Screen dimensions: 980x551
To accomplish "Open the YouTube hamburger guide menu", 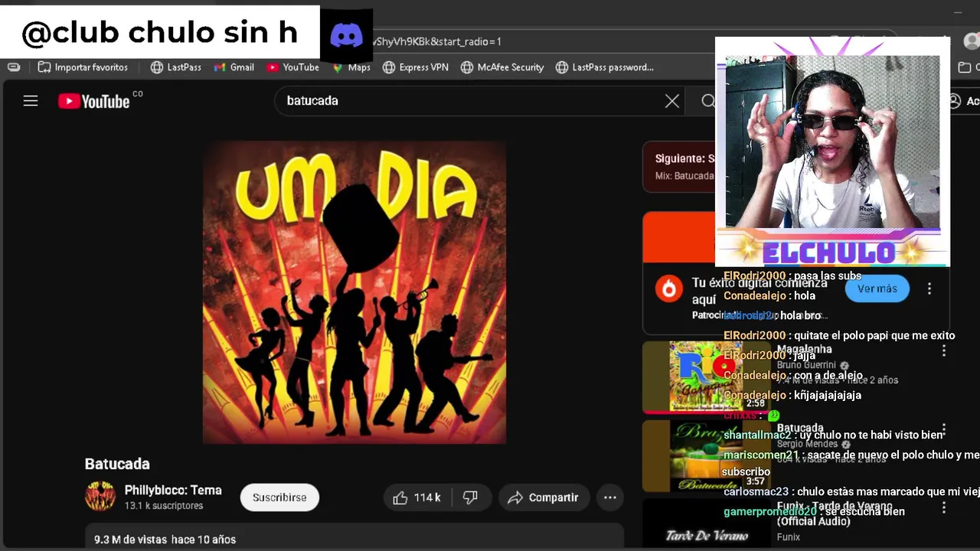I will point(31,100).
